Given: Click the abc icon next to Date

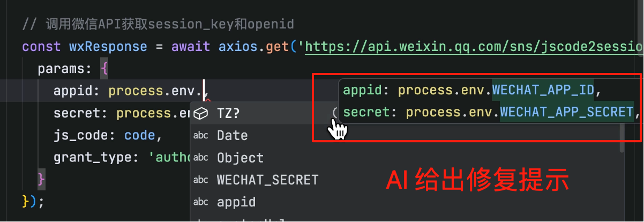Looking at the screenshot, I should coord(200,136).
